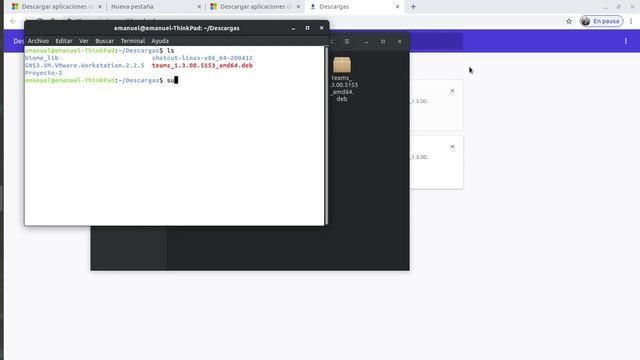Select the teams .deb file icon
The image size is (640, 360).
[x=342, y=65]
